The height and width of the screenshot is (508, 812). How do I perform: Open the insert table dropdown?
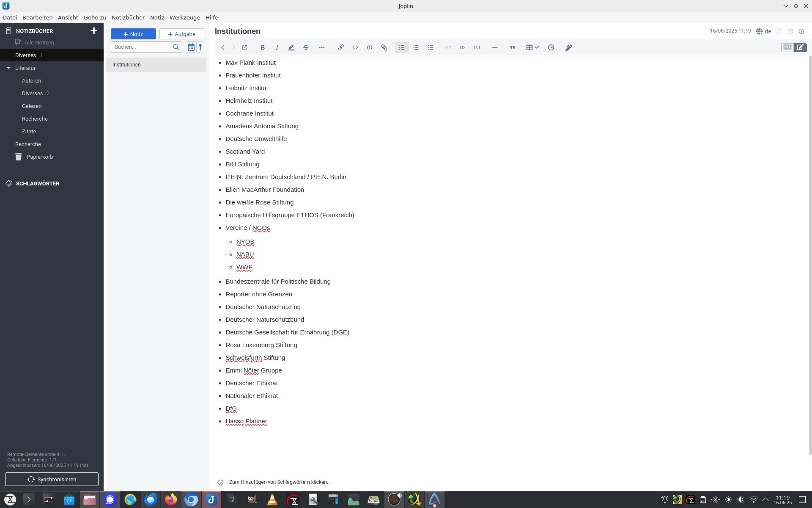pyautogui.click(x=532, y=47)
